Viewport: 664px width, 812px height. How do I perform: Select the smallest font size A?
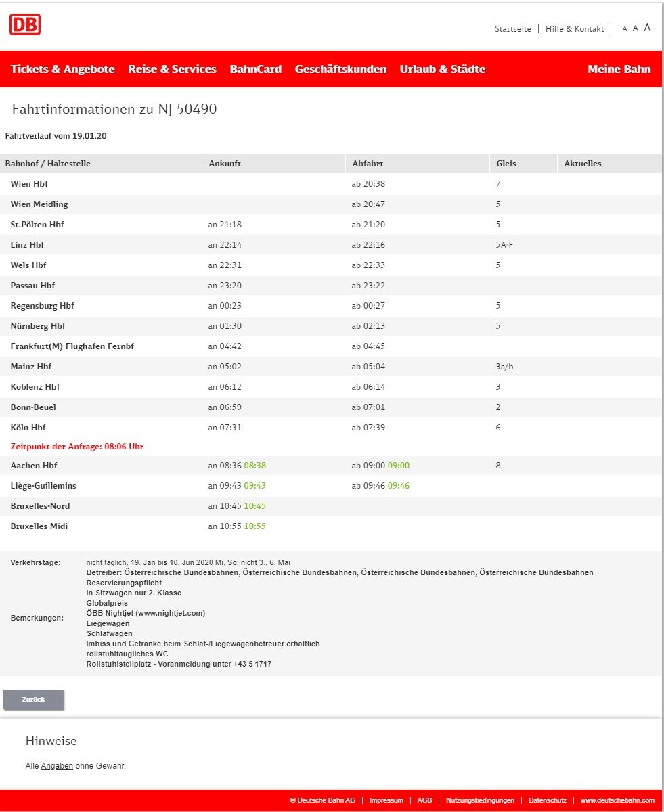pos(625,29)
